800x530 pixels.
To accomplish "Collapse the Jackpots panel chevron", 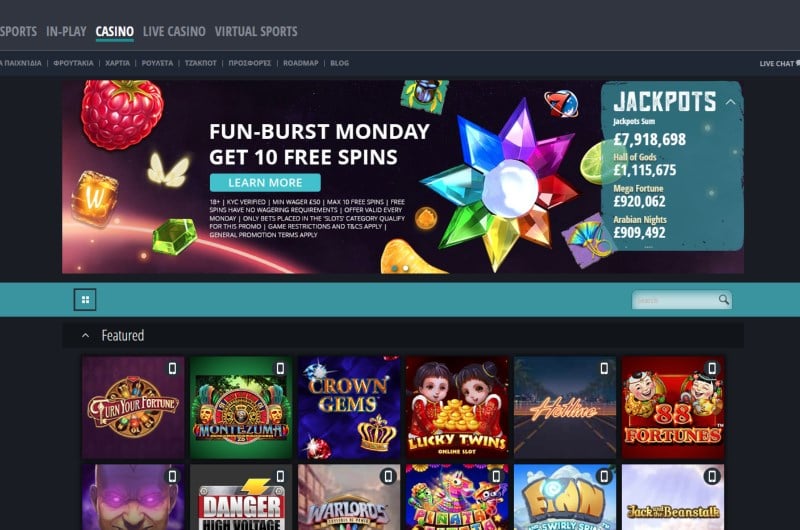I will point(731,102).
